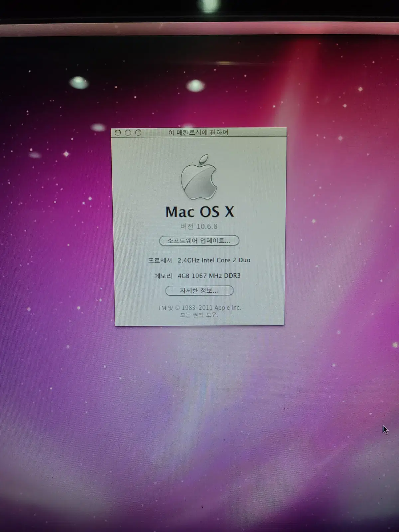Click the 메모리 label
Image resolution: width=399 pixels, height=532 pixels.
[x=163, y=276]
